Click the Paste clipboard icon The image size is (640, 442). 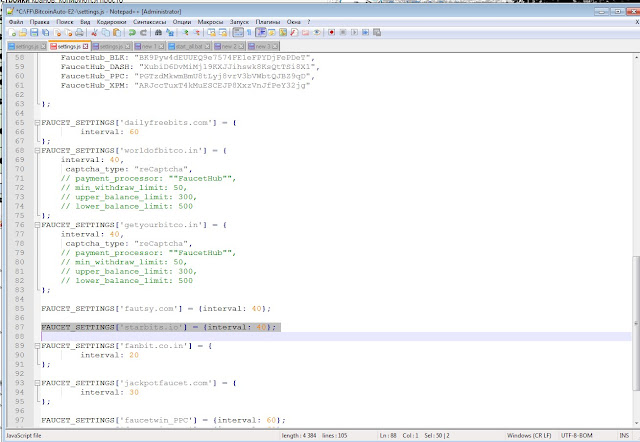117,32
